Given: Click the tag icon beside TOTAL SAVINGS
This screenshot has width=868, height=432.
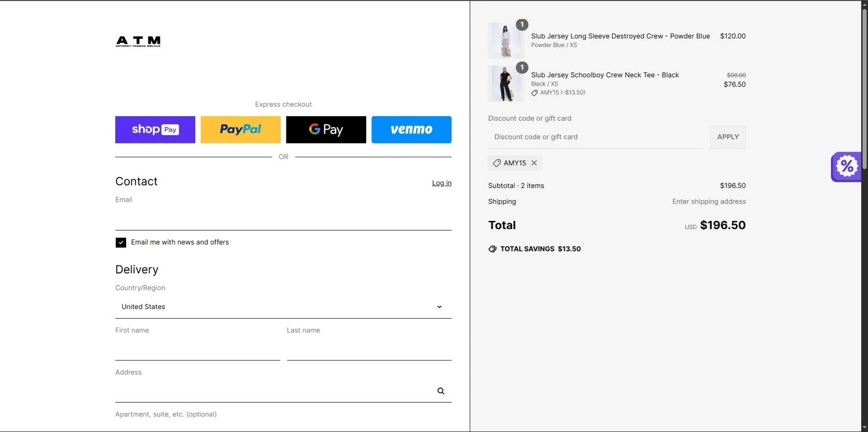Looking at the screenshot, I should point(492,249).
